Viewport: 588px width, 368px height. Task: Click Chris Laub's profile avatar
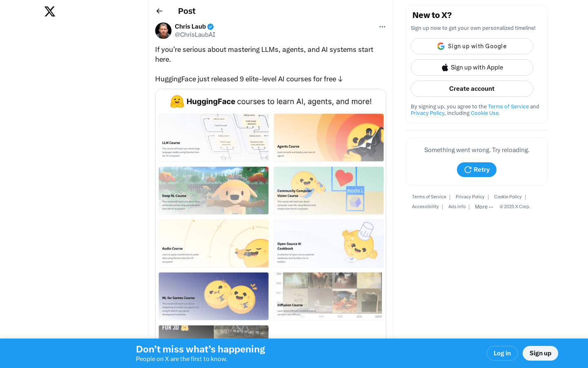163,31
